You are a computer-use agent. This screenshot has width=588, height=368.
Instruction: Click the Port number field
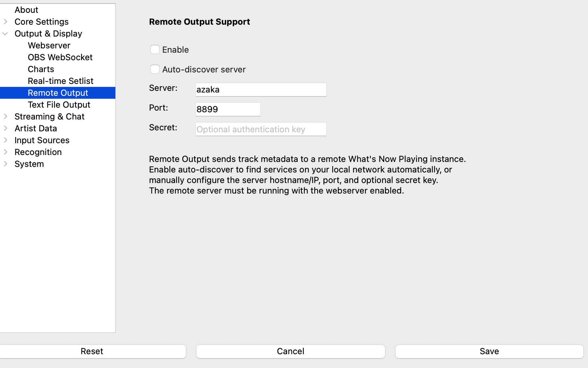pos(228,109)
